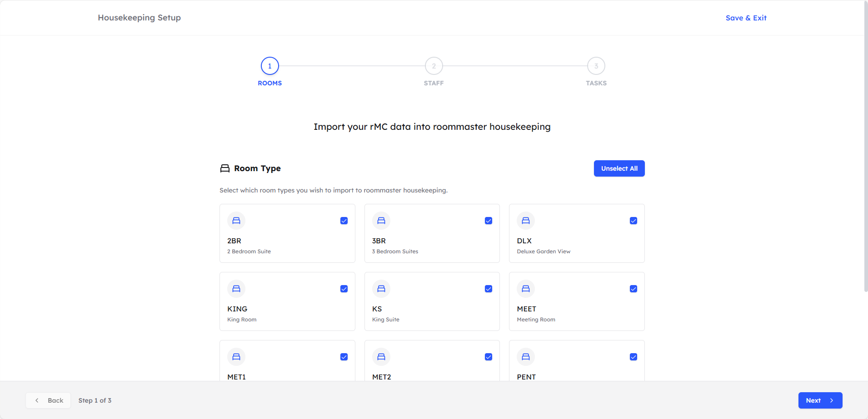Uncheck the Meeting Room checkbox
The image size is (868, 419).
click(x=634, y=289)
